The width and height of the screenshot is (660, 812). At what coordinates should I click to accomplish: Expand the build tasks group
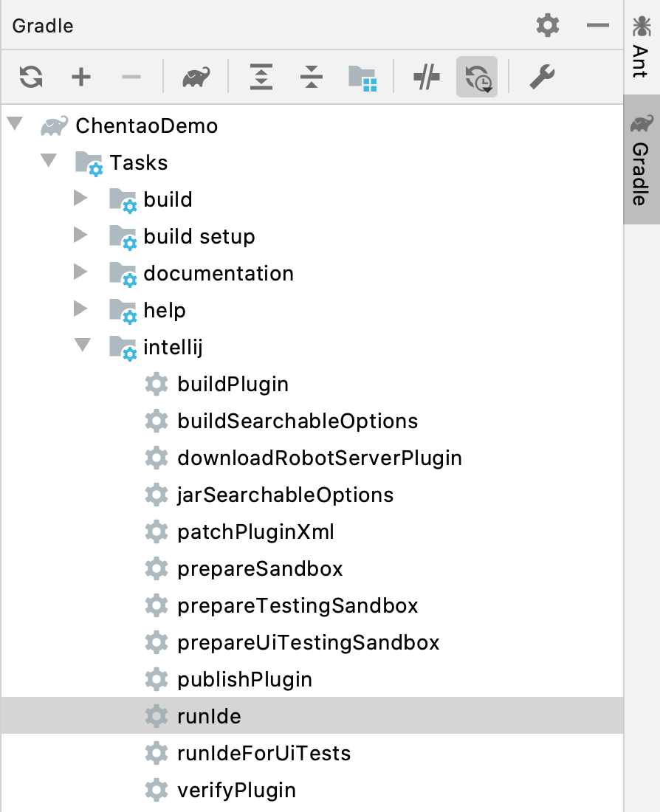pyautogui.click(x=81, y=199)
